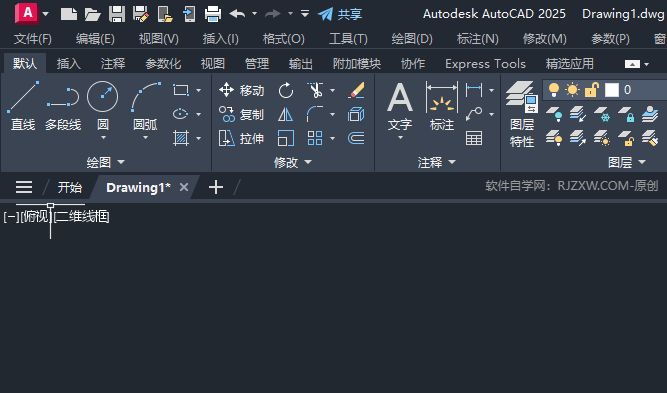
Task: Click the Turn layer off icon
Action: point(554,114)
